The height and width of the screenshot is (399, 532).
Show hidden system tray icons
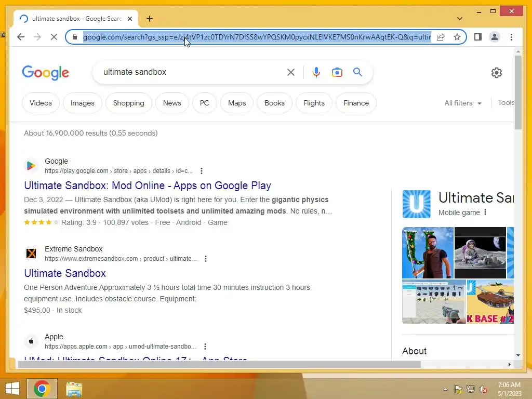tap(445, 389)
